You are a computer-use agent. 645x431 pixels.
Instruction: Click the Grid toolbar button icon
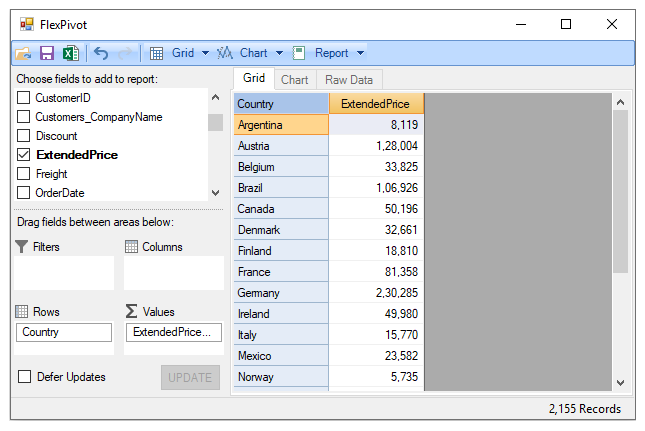[157, 53]
